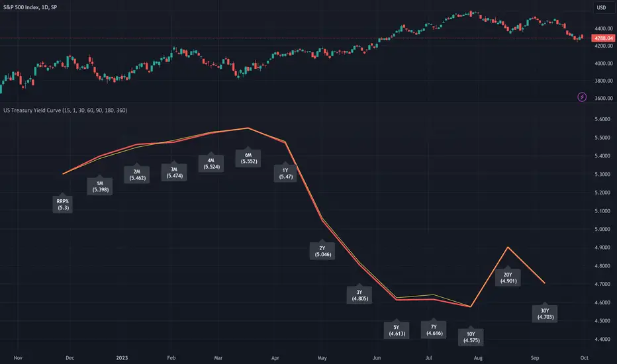The image size is (617, 364).
Task: Select the 2M (5.462) yield label
Action: coord(137,174)
